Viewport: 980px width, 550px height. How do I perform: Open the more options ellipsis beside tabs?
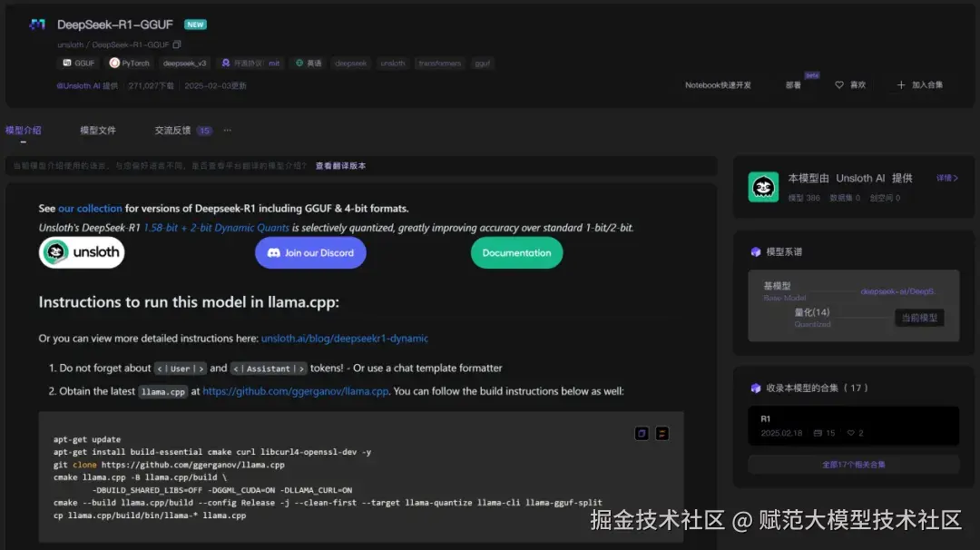point(228,130)
